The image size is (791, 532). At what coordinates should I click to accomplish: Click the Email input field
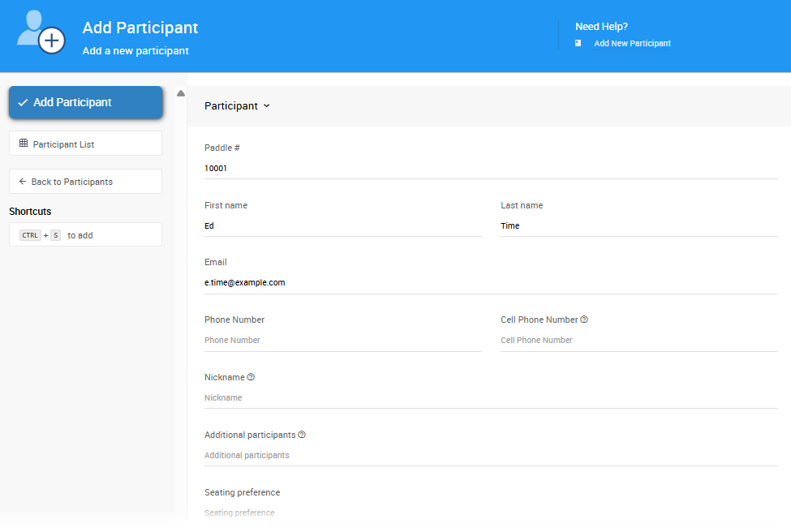tap(491, 283)
